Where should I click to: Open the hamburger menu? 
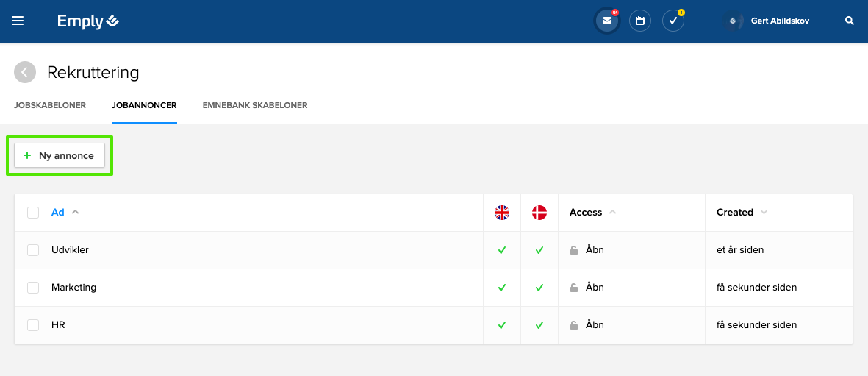pos(18,21)
